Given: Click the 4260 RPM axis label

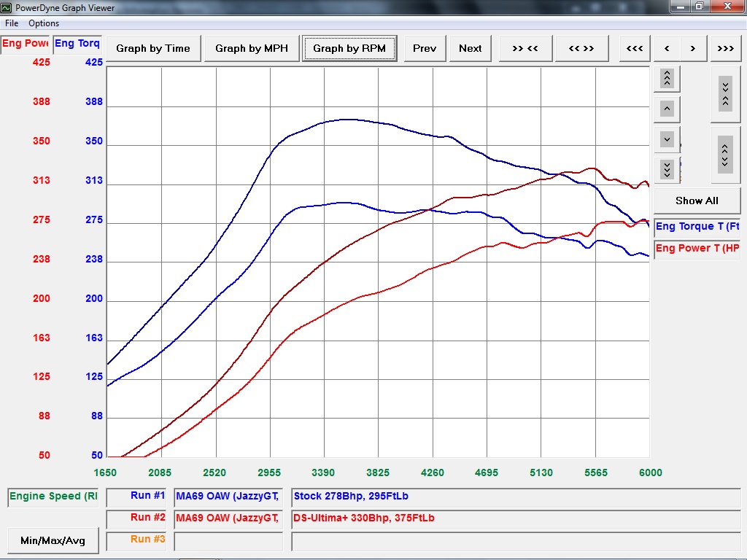Looking at the screenshot, I should 432,472.
